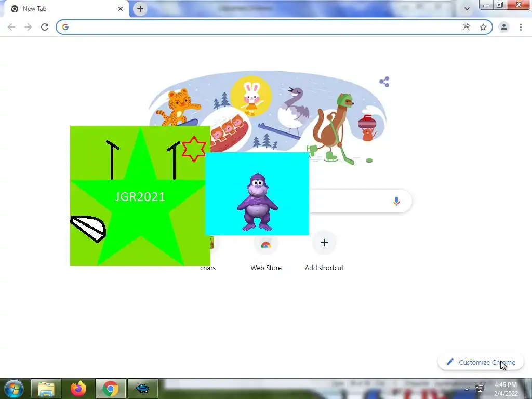
Task: Share the Google Doodle
Action: coord(384,82)
